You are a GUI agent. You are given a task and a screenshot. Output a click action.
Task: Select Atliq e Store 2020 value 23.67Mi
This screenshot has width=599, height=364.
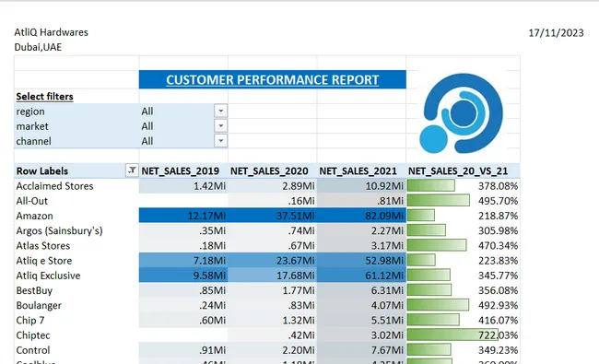[x=273, y=261]
